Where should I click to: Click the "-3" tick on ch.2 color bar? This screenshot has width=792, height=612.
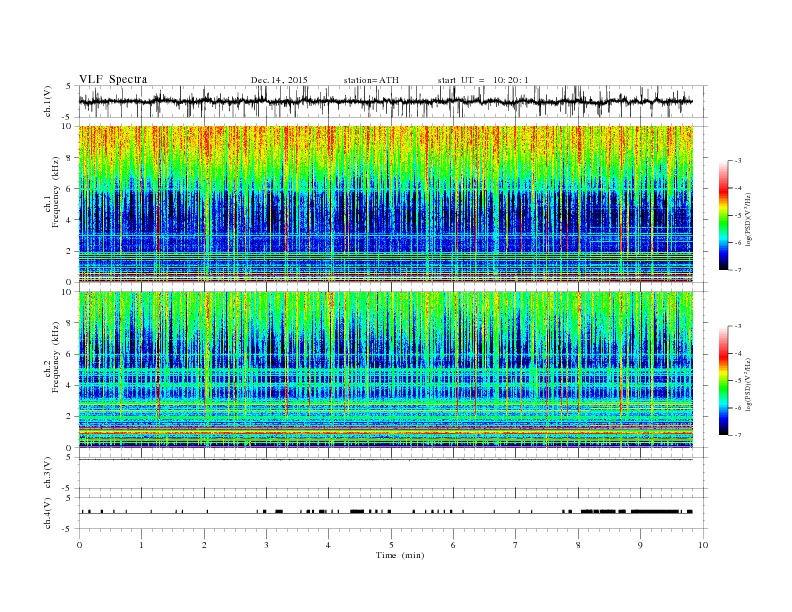(x=738, y=326)
